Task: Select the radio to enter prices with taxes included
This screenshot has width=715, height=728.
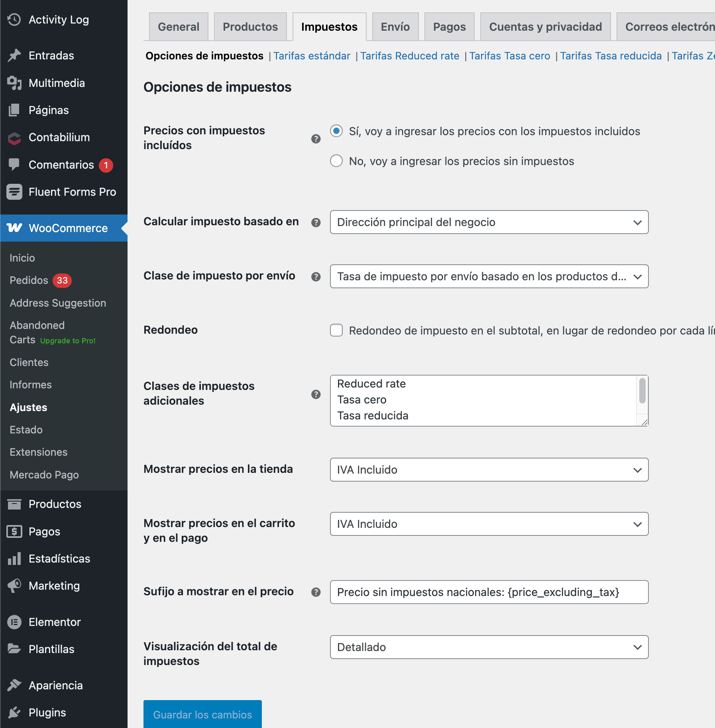Action: click(x=336, y=131)
